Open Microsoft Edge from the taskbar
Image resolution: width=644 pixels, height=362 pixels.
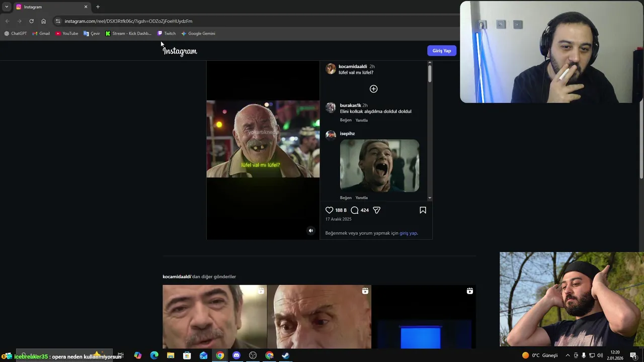tap(154, 355)
